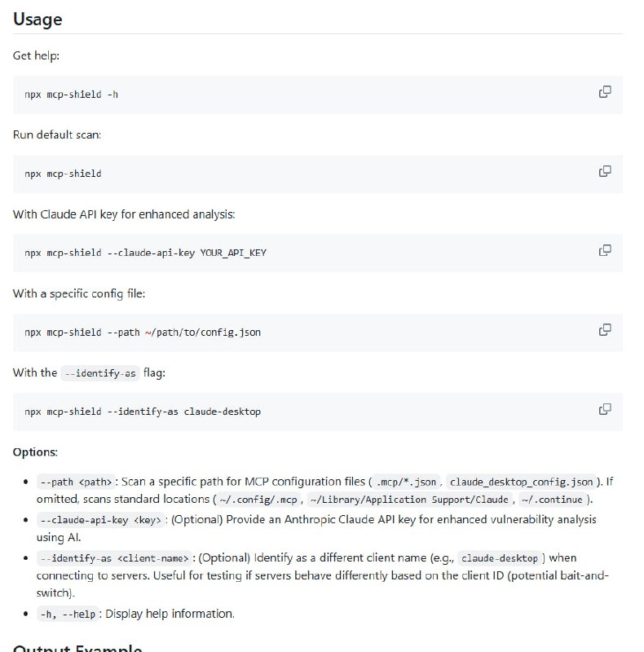The height and width of the screenshot is (652, 644).
Task: Click the "Options:" bold label
Action: click(35, 452)
